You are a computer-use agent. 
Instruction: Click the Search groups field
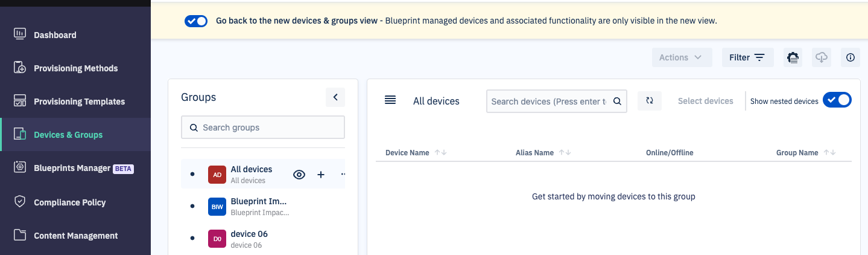coord(263,127)
